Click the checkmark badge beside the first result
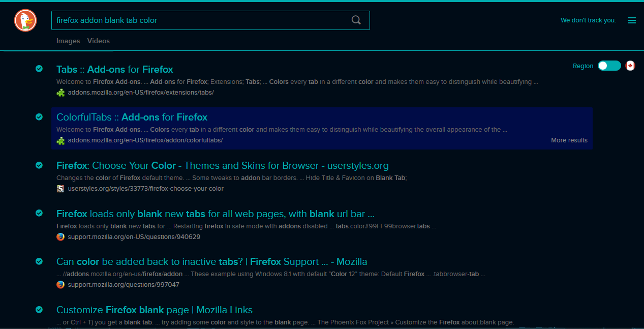 pyautogui.click(x=39, y=68)
